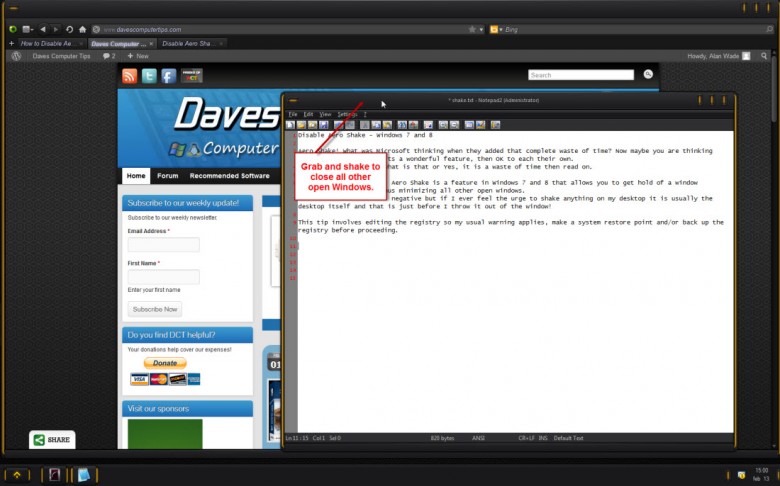Select the Home tab on the website
This screenshot has height=486, width=780.
point(136,176)
